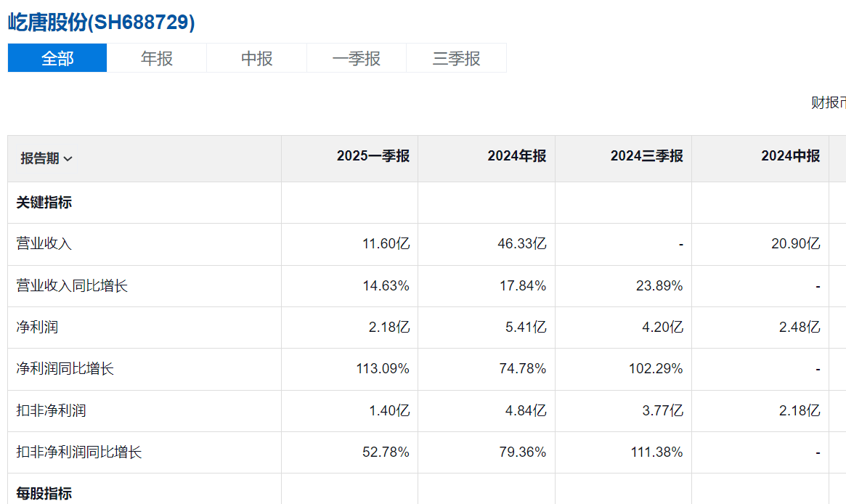Click the 营业收入同比增长 row label
The height and width of the screenshot is (504, 846).
pyautogui.click(x=72, y=285)
